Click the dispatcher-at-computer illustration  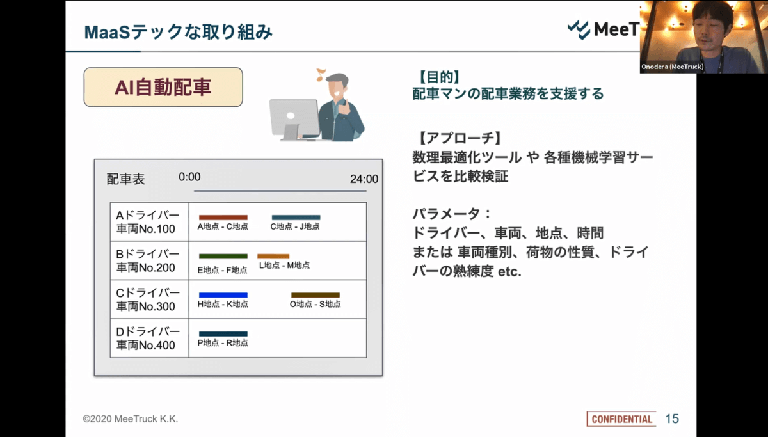(x=317, y=104)
